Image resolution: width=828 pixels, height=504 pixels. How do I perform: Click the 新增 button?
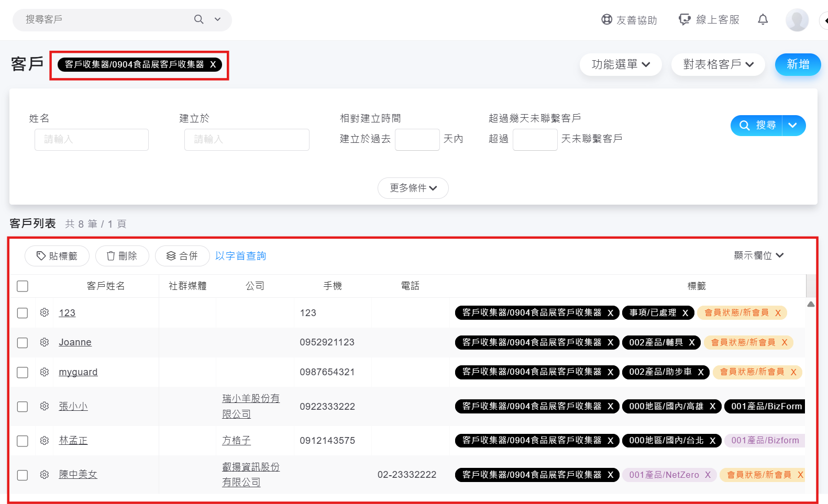click(x=798, y=64)
